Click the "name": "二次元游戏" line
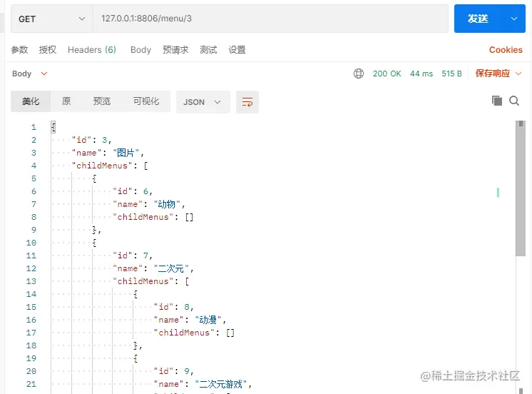 pos(203,384)
